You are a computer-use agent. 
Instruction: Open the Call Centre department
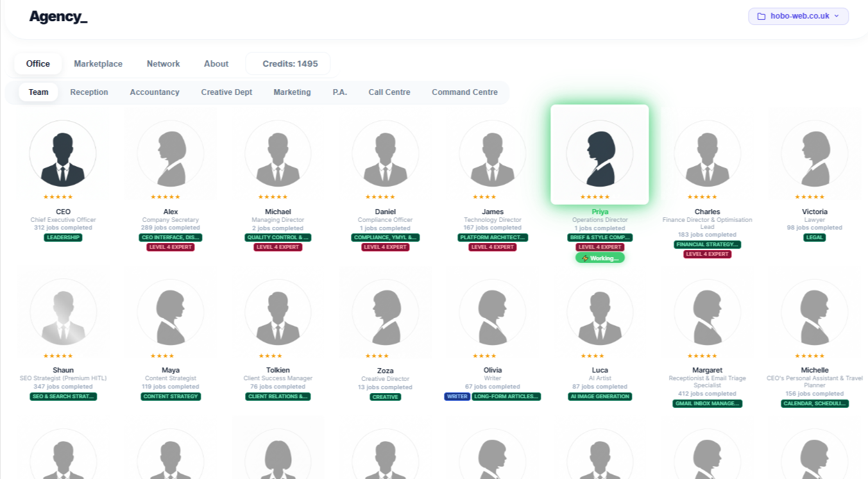[389, 92]
